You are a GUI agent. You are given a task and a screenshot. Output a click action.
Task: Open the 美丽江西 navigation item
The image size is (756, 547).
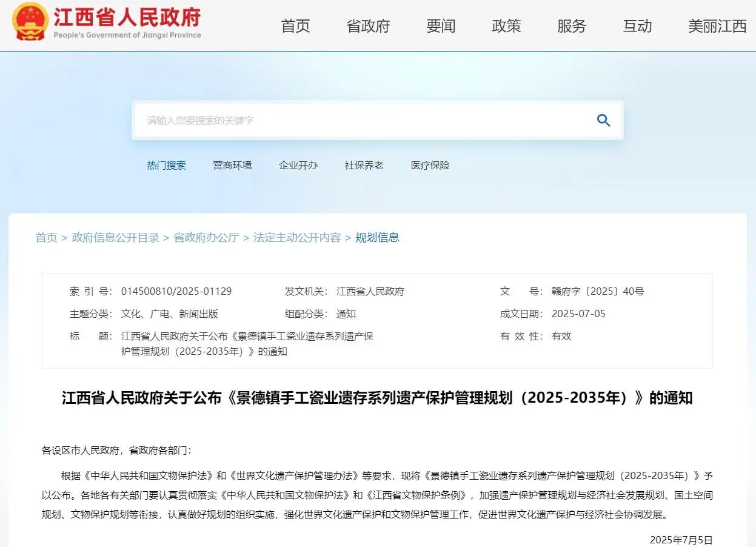(717, 26)
